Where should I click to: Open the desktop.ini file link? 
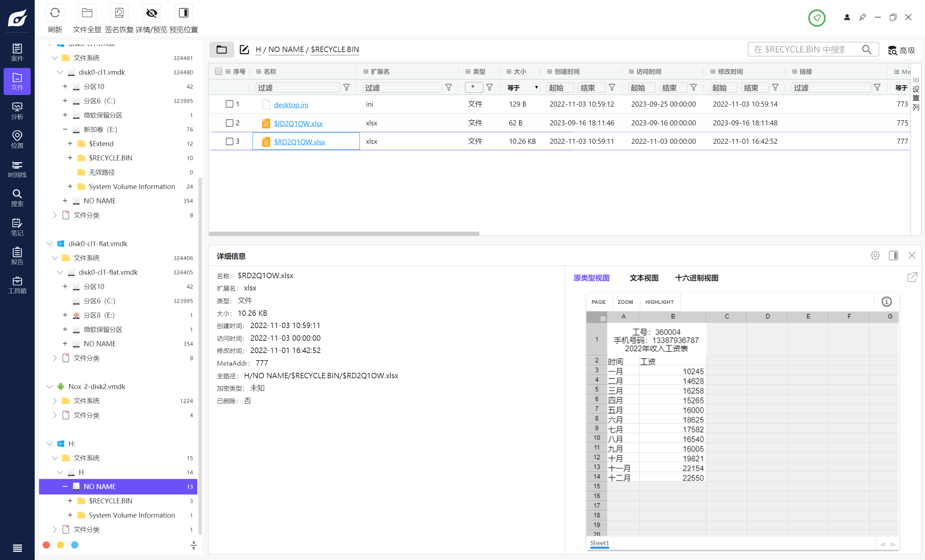click(x=291, y=105)
